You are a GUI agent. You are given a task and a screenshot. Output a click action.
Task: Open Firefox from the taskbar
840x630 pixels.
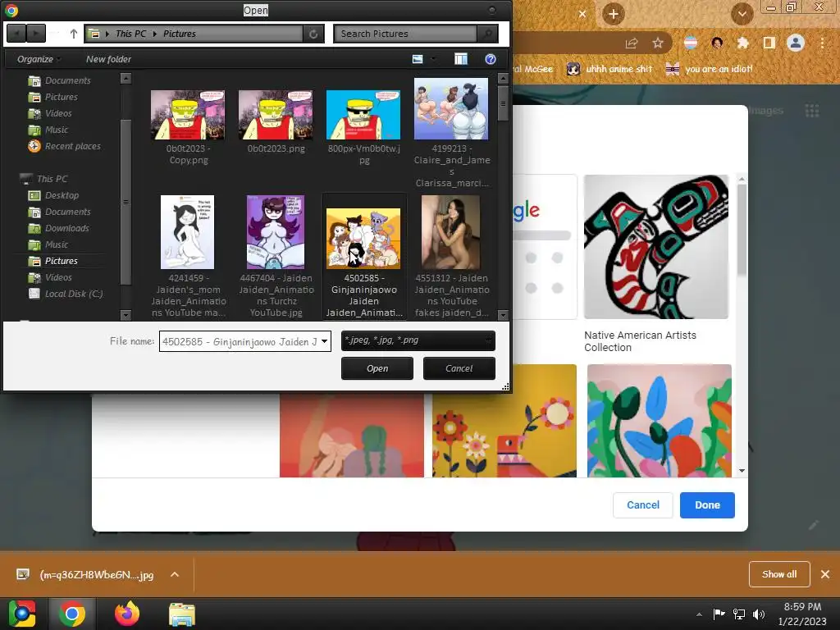tap(127, 614)
